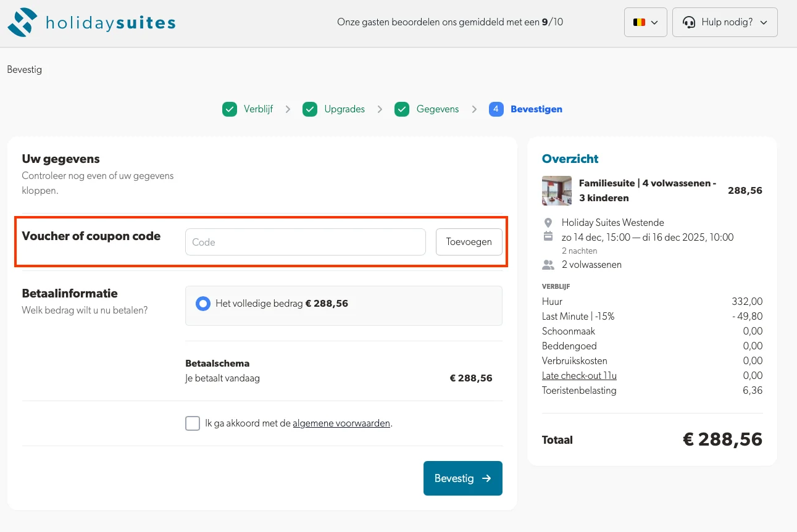Open the algemene voorwaarden link
Image resolution: width=797 pixels, height=532 pixels.
pos(341,423)
